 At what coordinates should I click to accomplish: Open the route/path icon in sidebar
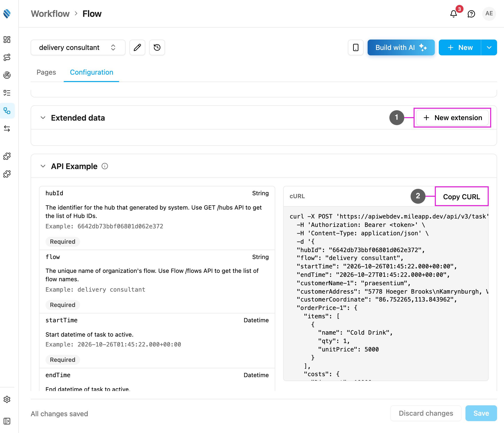coord(7,57)
